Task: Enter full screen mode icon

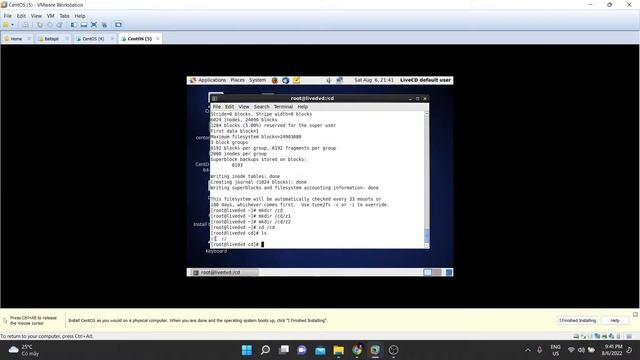Action: tap(94, 25)
